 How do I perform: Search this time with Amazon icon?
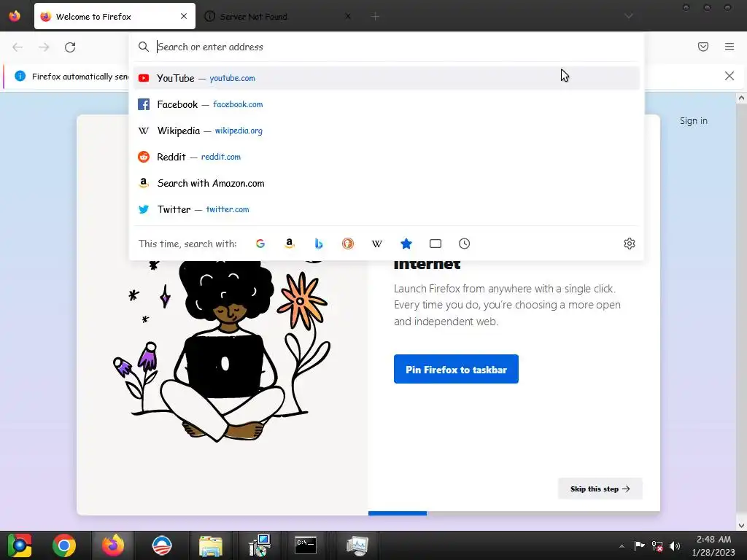tap(289, 244)
